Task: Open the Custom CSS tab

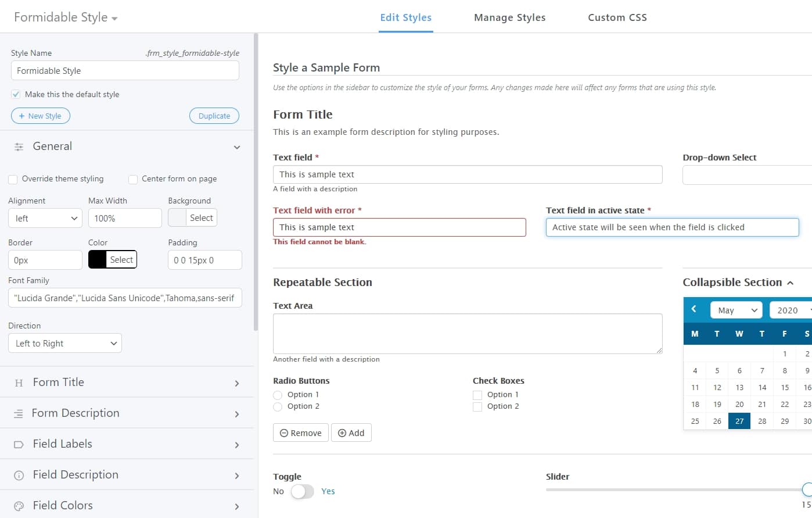Action: click(x=617, y=17)
